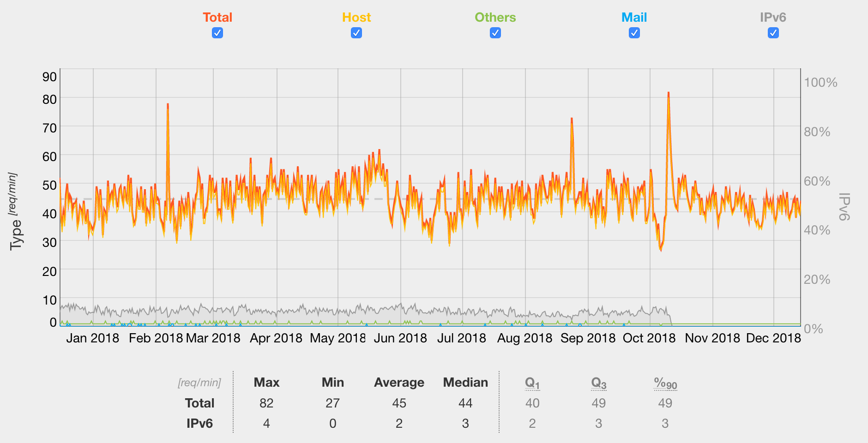Select the IPv6 row label in table
The image size is (868, 443).
(200, 424)
